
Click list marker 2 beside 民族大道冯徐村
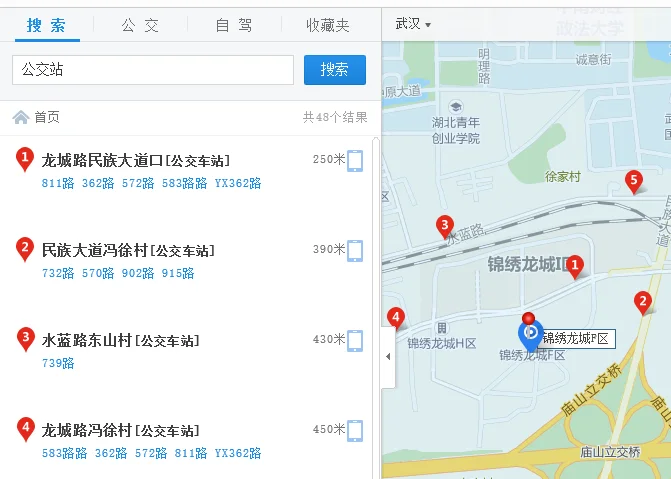coord(25,249)
